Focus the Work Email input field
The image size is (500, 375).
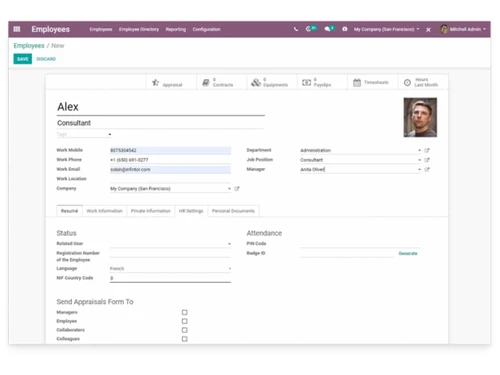170,169
